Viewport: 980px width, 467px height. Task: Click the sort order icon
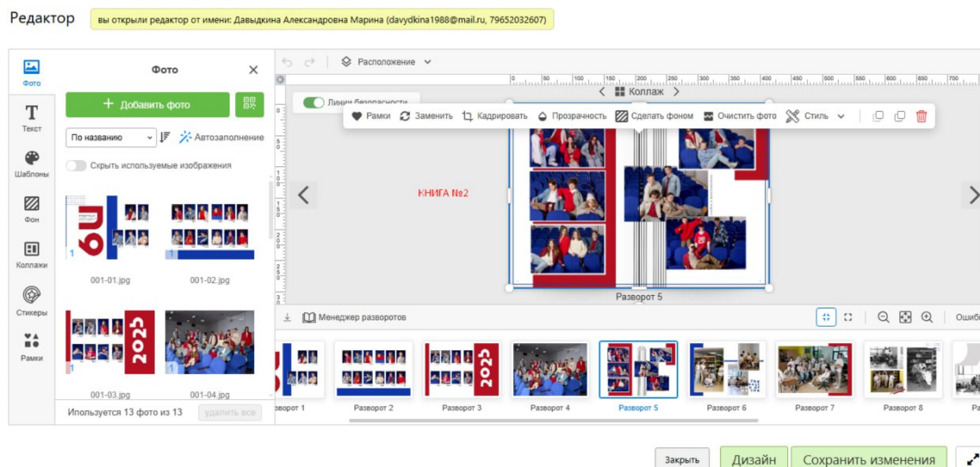166,137
